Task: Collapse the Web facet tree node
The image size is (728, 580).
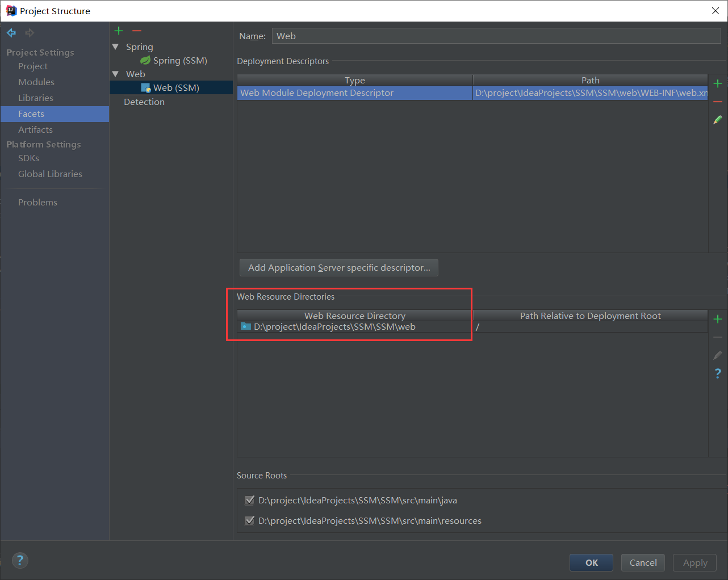Action: pos(116,74)
